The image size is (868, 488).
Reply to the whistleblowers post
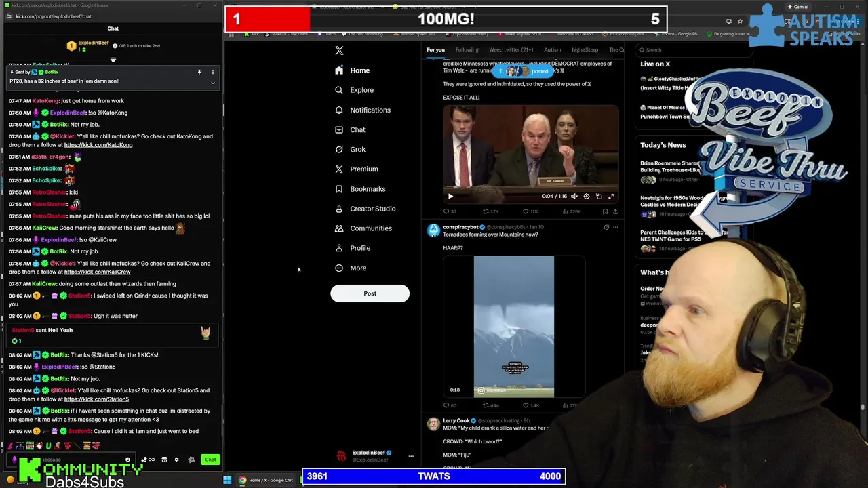click(449, 211)
